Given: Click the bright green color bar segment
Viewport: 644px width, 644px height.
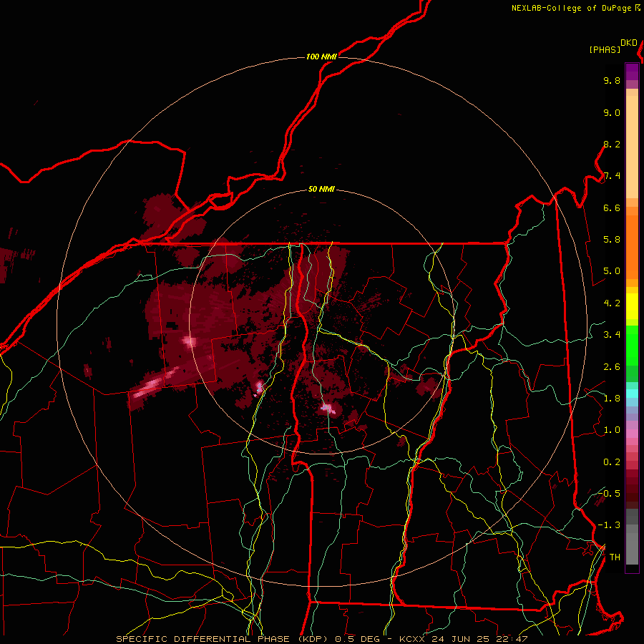Looking at the screenshot, I should 632,346.
